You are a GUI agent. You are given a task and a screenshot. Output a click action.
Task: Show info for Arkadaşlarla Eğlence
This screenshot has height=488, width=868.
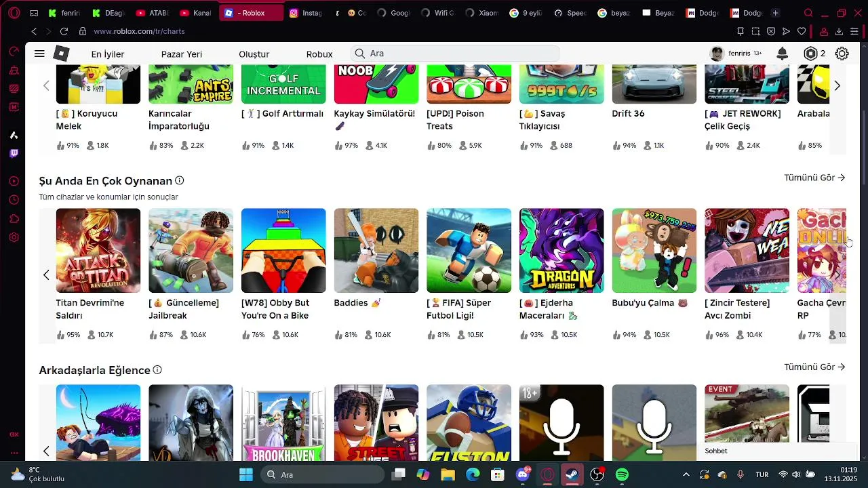point(157,370)
